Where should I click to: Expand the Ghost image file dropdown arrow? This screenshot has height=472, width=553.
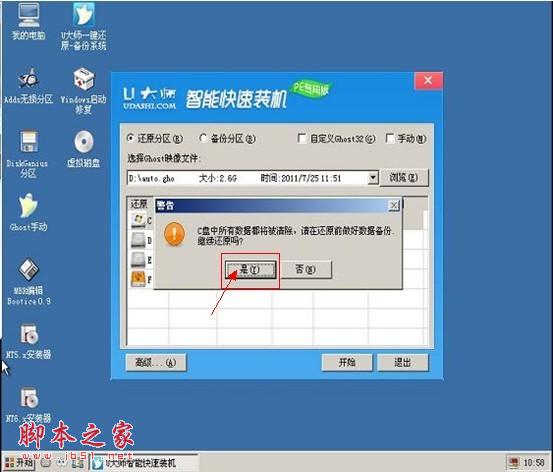click(373, 178)
